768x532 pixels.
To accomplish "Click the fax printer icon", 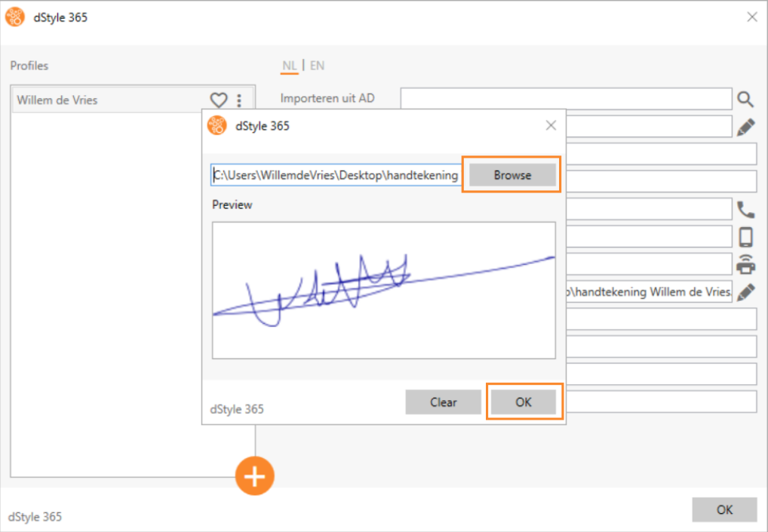I will (745, 265).
